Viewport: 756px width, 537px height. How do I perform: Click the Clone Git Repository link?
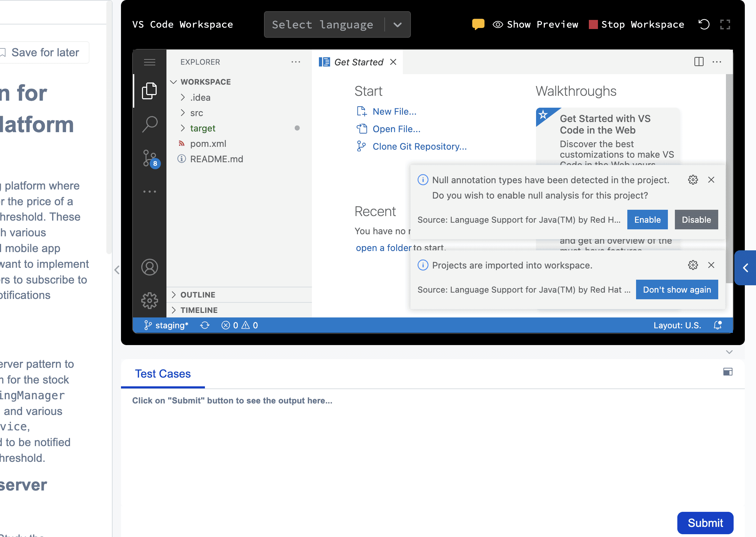pyautogui.click(x=420, y=146)
